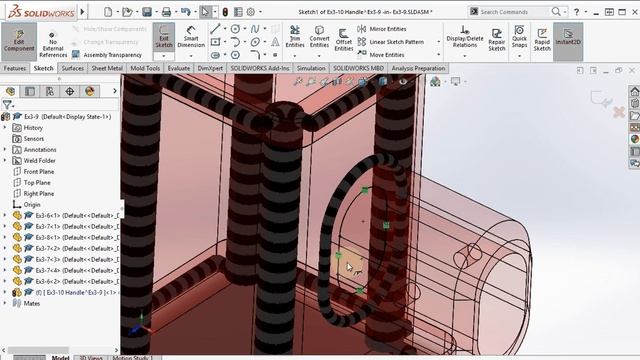640x360 pixels.
Task: Toggle the Rapid Sketch button
Action: click(x=542, y=40)
